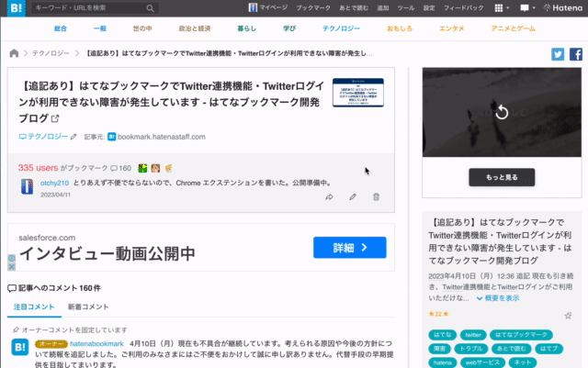Open dropdown arrow next to notifications

coord(534,8)
